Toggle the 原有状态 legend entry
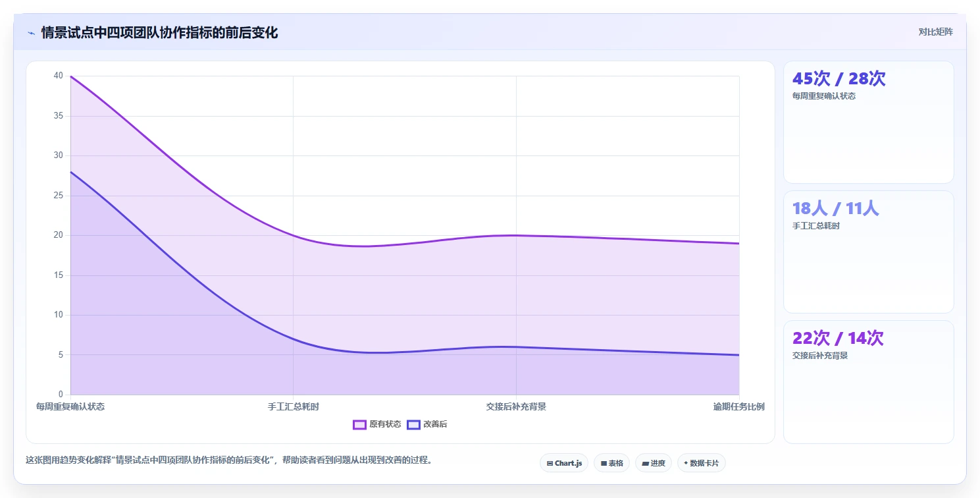 click(377, 424)
